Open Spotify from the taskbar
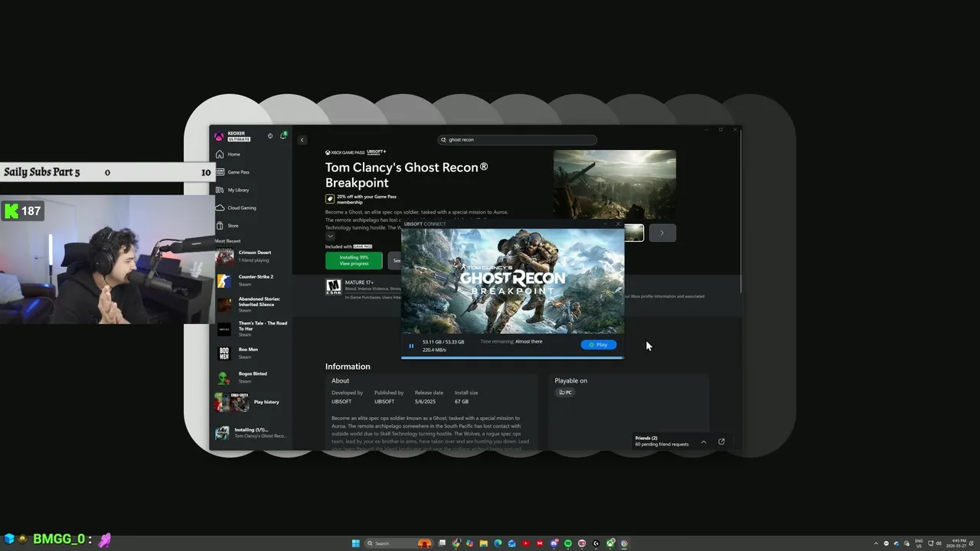The width and height of the screenshot is (980, 551). (x=568, y=543)
